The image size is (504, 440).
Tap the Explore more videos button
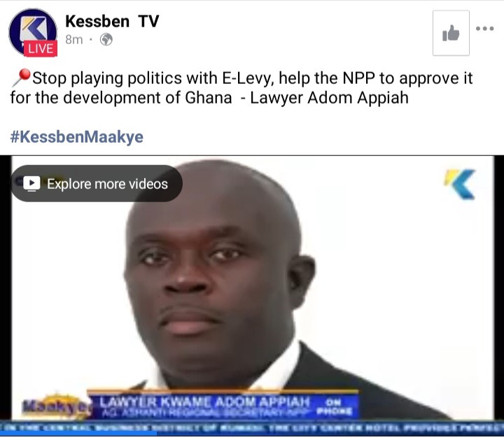point(97,183)
